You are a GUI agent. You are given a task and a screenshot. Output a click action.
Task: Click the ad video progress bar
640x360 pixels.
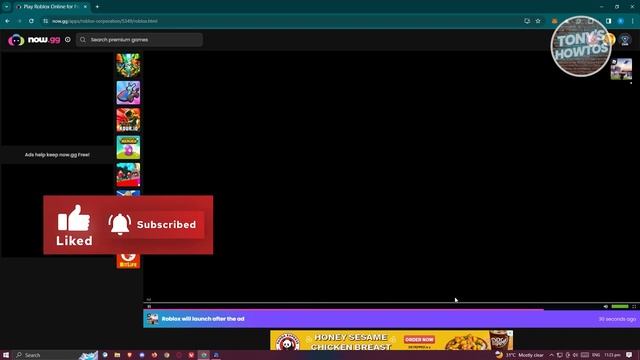[391, 303]
